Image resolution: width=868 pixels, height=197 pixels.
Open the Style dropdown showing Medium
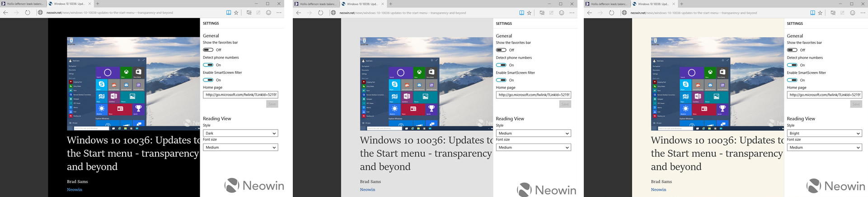click(x=534, y=133)
